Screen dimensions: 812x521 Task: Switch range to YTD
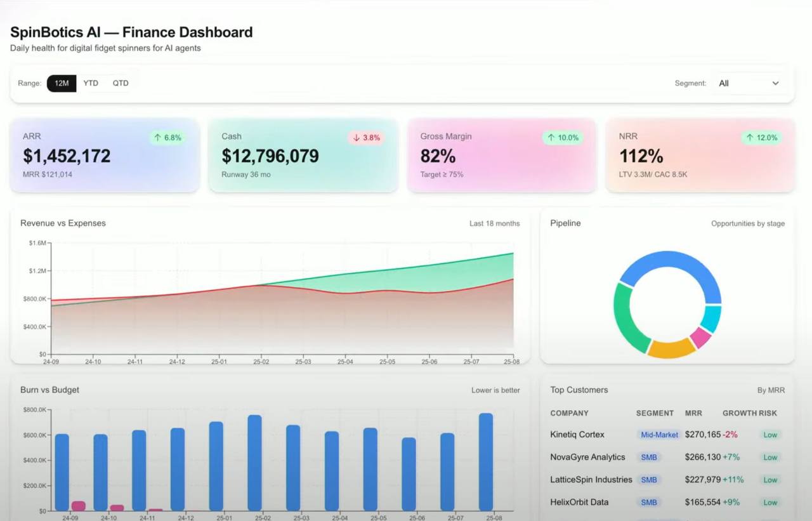[x=91, y=83]
